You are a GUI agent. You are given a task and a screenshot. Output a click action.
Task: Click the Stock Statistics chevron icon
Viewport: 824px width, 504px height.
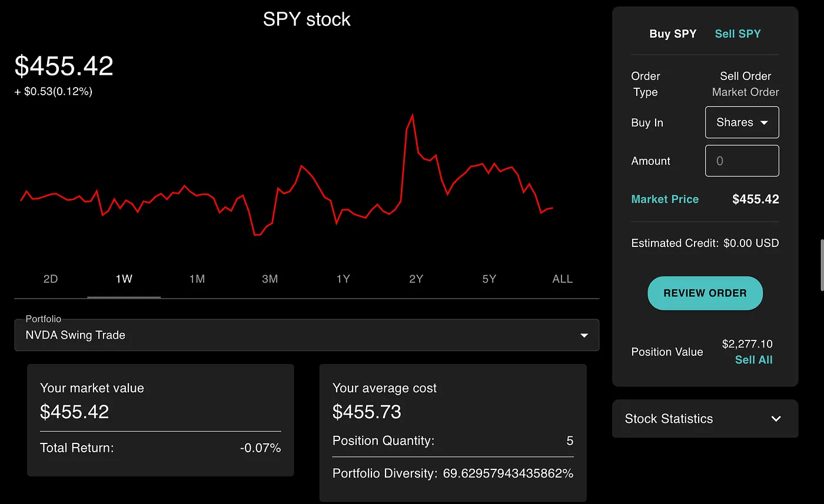(x=776, y=419)
